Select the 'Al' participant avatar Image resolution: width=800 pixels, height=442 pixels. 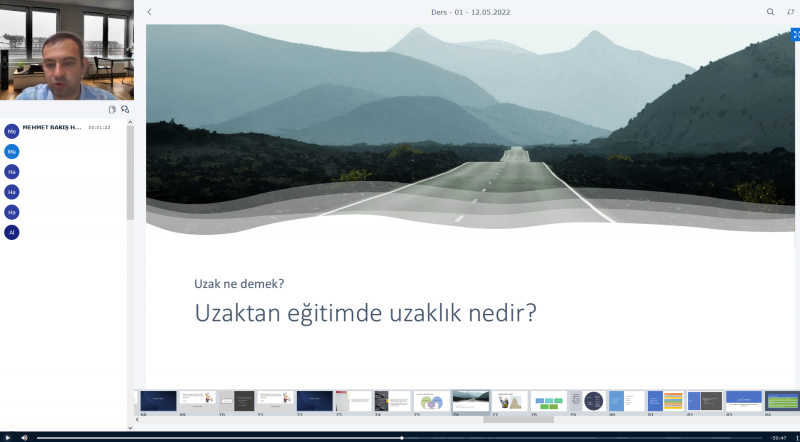12,232
